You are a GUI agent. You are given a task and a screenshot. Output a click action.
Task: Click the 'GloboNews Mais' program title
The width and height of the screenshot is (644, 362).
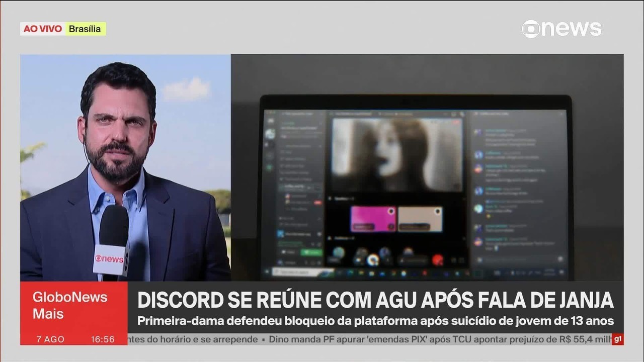(x=70, y=305)
